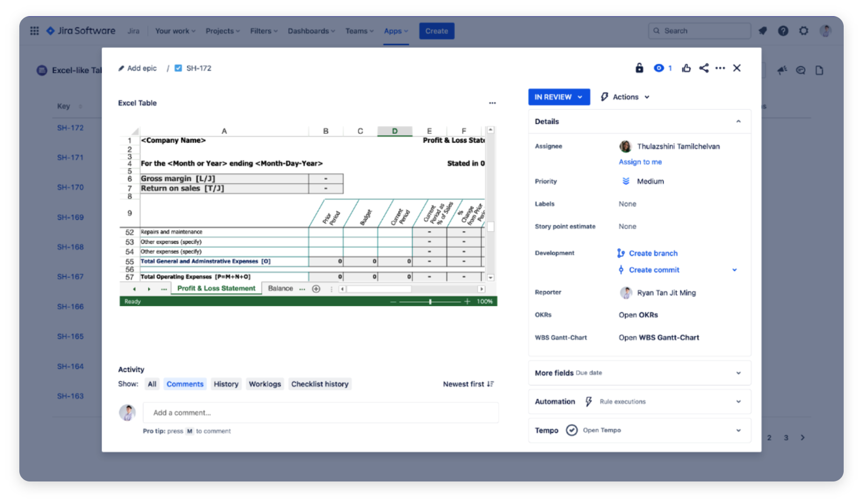This screenshot has width=863, height=504.
Task: Click the Create commit link
Action: point(654,270)
